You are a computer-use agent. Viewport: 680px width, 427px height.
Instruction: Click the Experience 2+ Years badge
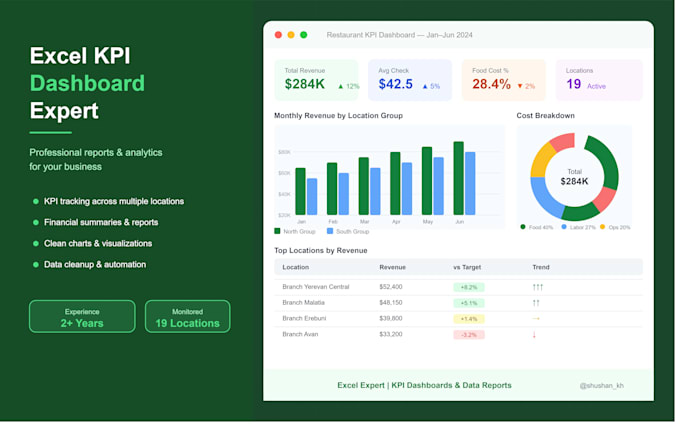pyautogui.click(x=82, y=316)
